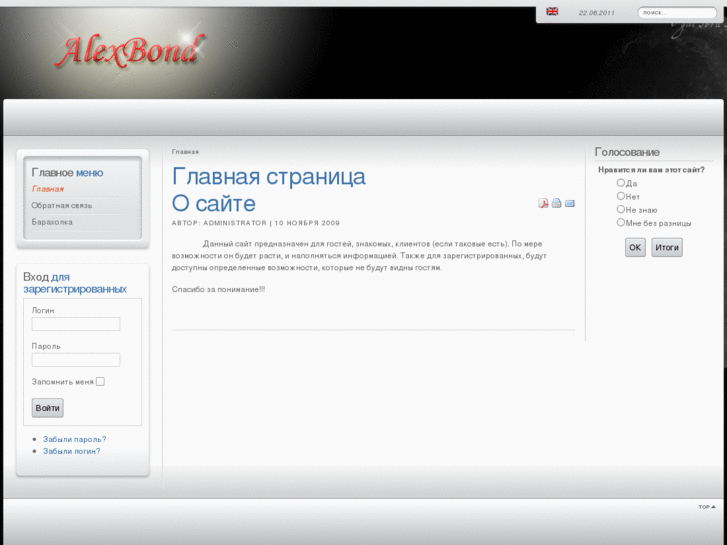Open Обратная связь menu item
This screenshot has width=727, height=545.
[x=62, y=205]
